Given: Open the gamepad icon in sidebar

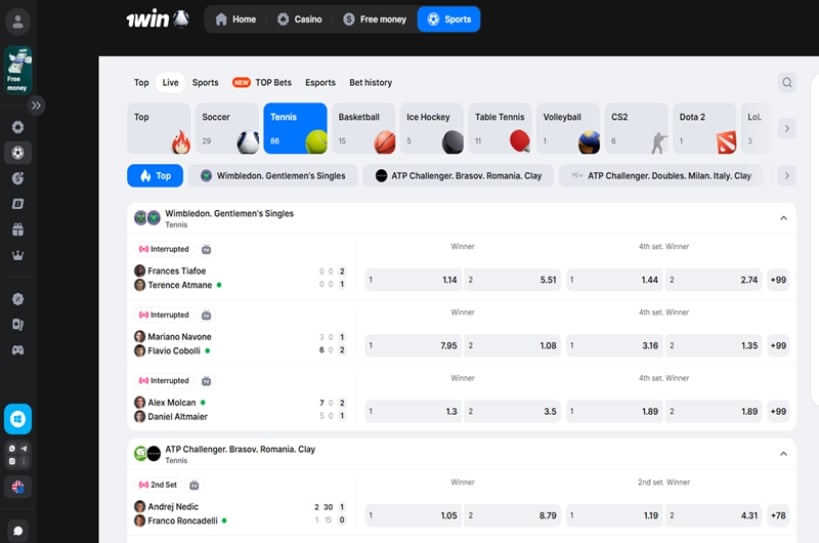Looking at the screenshot, I should [x=18, y=350].
